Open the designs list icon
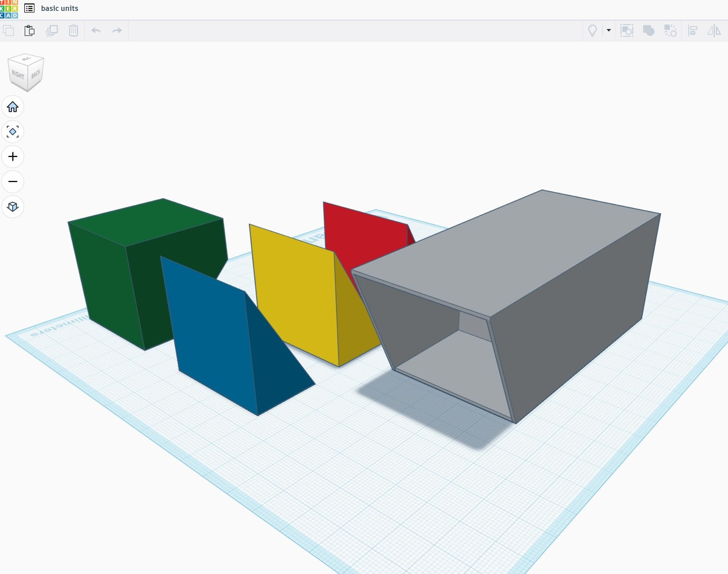 [29, 8]
